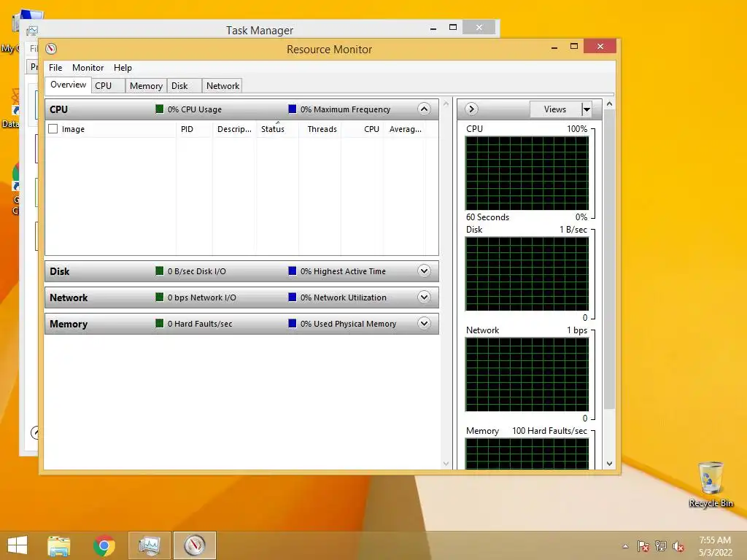Viewport: 747px width, 560px height.
Task: Click blue Highest Active Time legend square
Action: pos(293,271)
